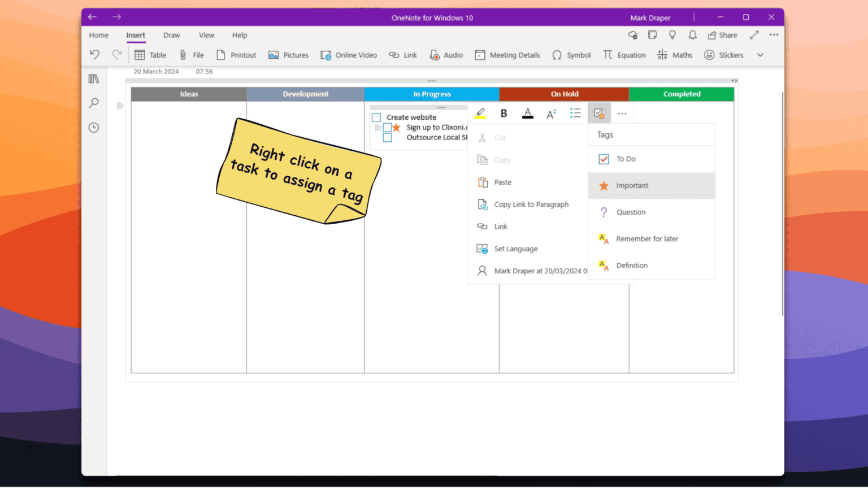Image resolution: width=868 pixels, height=488 pixels.
Task: Show recent notes clock icon
Action: click(x=94, y=128)
